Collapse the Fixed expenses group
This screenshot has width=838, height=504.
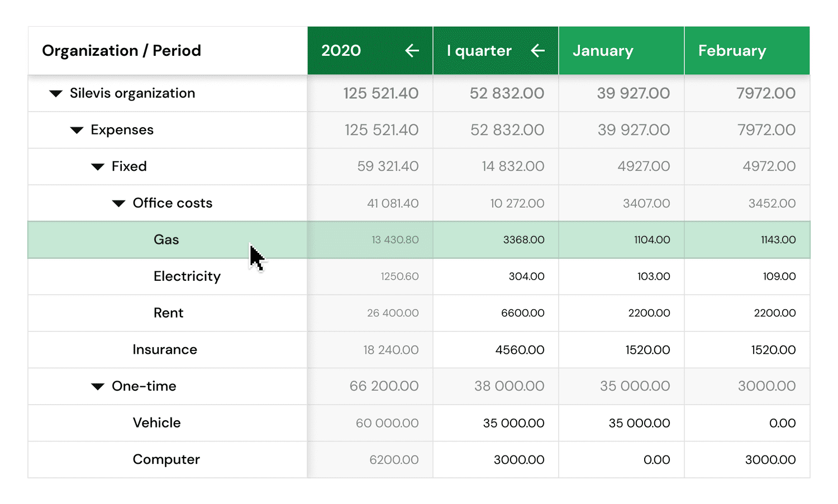98,167
